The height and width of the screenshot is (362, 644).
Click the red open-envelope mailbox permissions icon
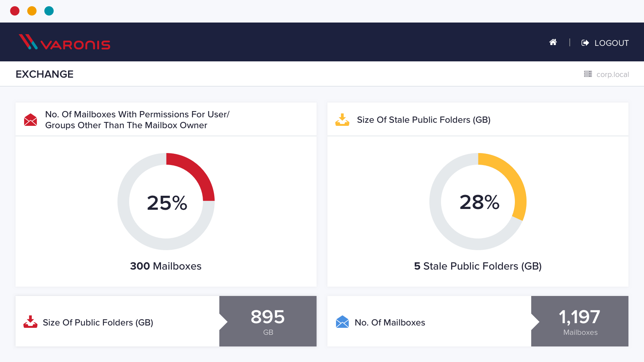[x=30, y=120]
